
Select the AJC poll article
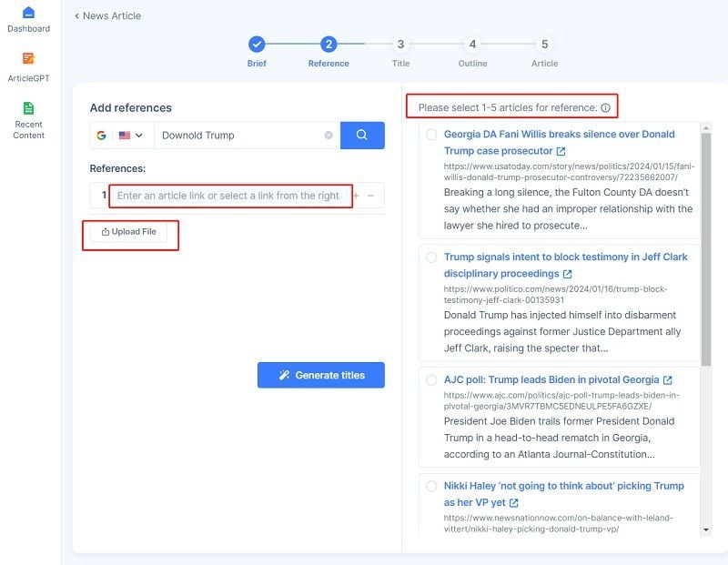click(431, 380)
